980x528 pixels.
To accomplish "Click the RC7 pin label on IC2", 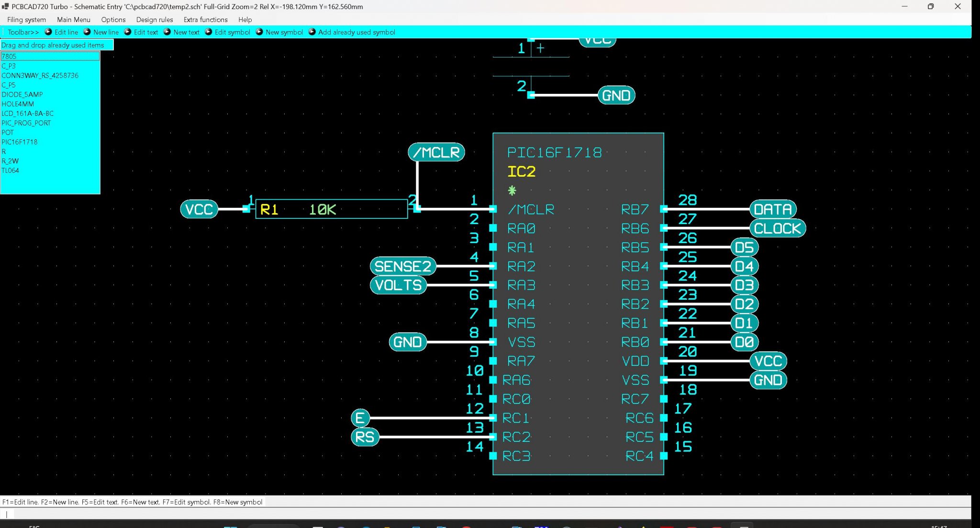I will (635, 399).
